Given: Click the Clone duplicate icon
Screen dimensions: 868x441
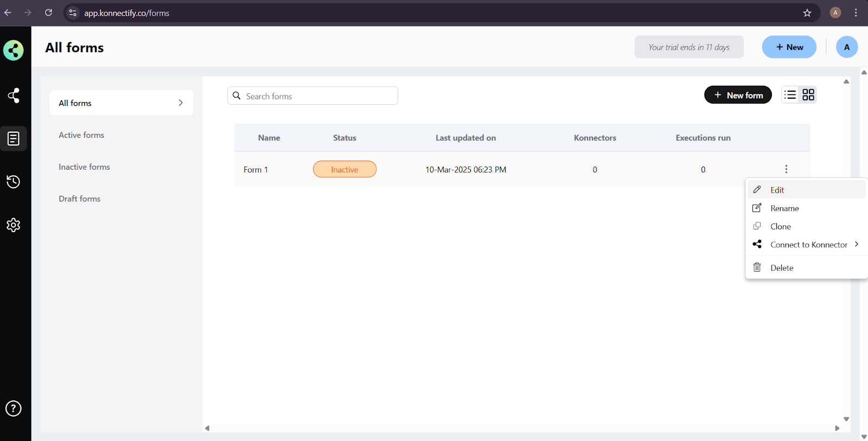Looking at the screenshot, I should 757,226.
